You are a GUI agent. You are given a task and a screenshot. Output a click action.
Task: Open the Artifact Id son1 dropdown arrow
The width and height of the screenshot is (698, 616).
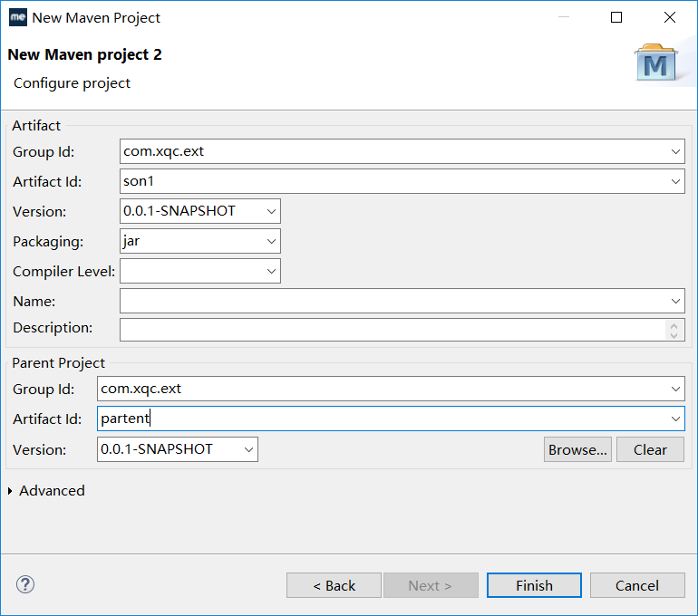click(x=675, y=181)
